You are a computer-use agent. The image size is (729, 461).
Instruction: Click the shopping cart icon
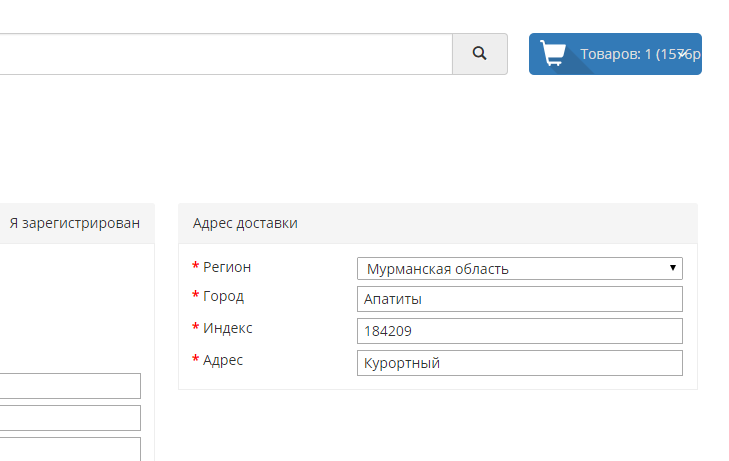[x=553, y=53]
